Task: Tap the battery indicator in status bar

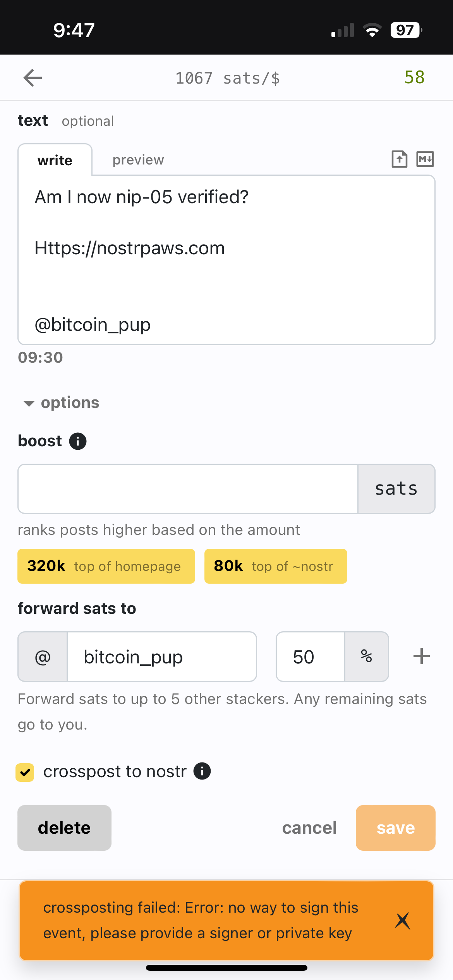Action: 406,30
